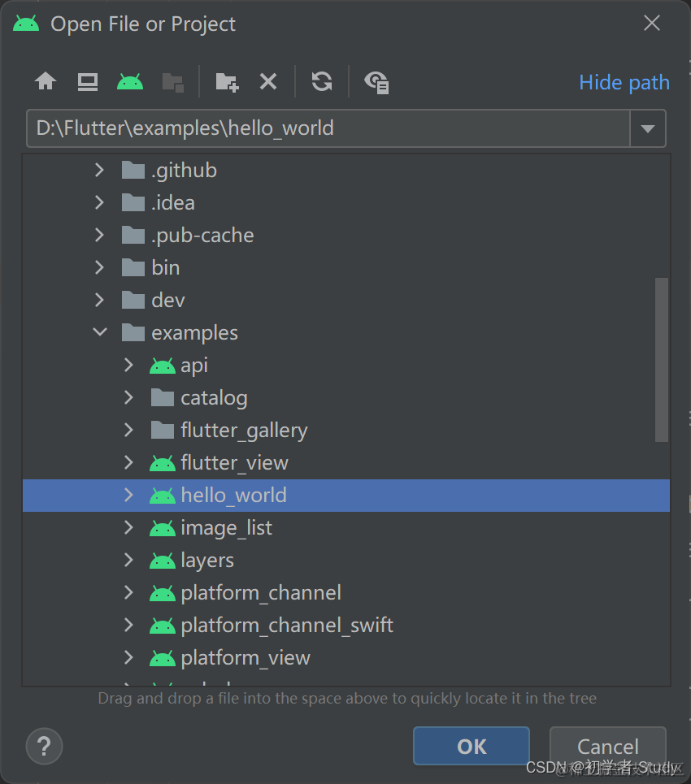Expand the .github folder
Screen dimensions: 691x784
pos(99,171)
